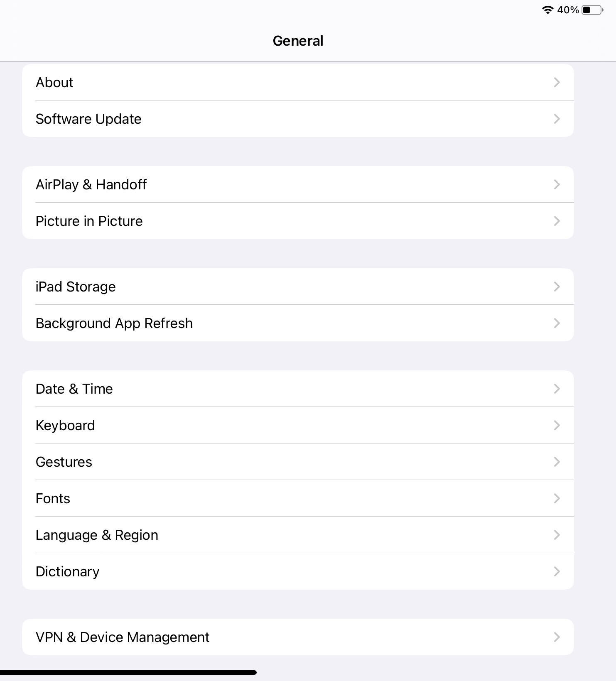
Task: Click the chevron arrow on the About row
Action: click(x=557, y=82)
